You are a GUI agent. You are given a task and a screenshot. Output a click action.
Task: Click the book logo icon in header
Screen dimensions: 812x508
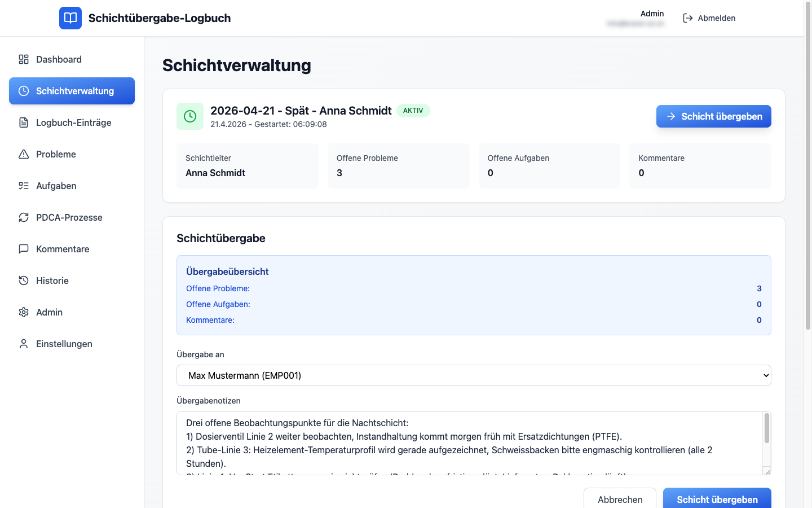coord(70,18)
